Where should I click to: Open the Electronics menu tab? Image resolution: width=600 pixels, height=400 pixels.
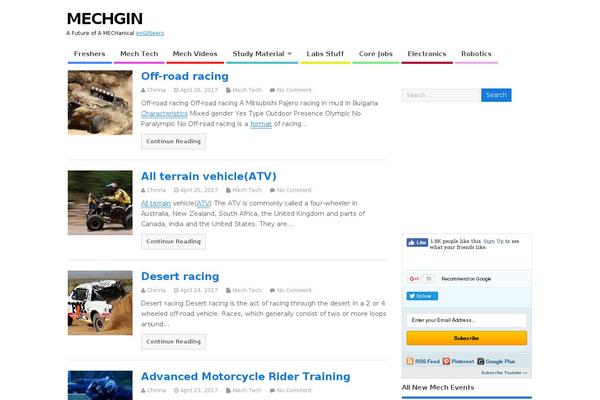[x=427, y=54]
